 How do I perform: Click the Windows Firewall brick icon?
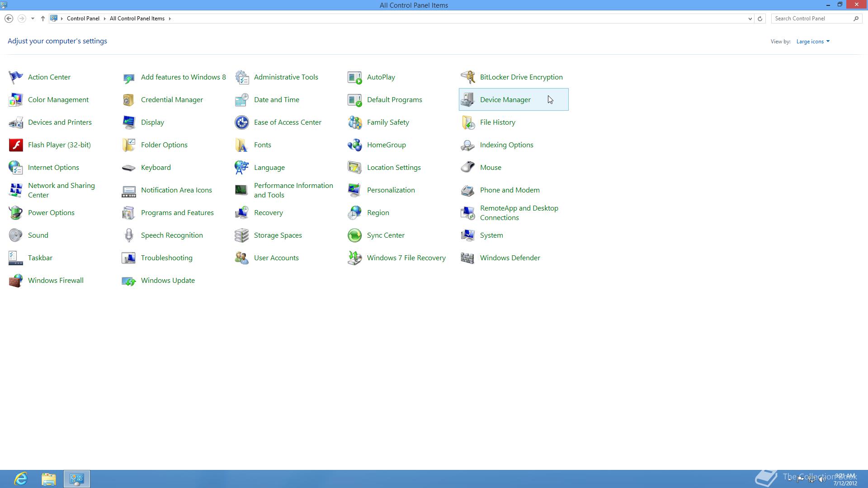(x=16, y=281)
